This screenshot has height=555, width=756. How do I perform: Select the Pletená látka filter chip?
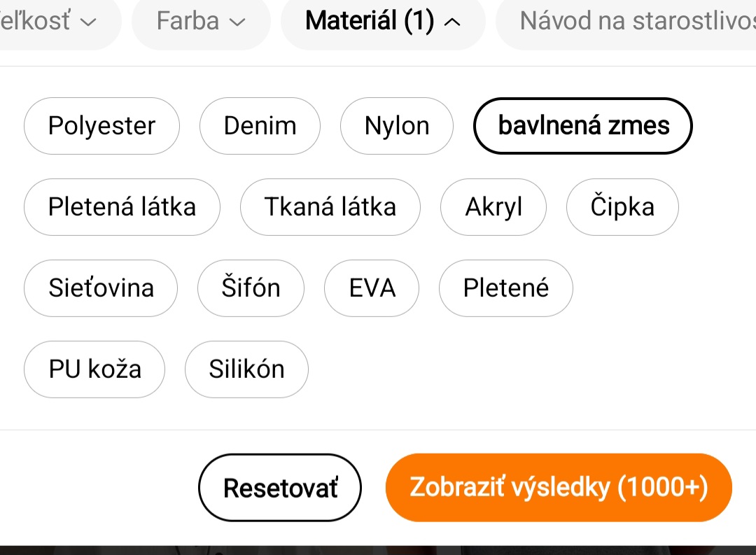(122, 207)
